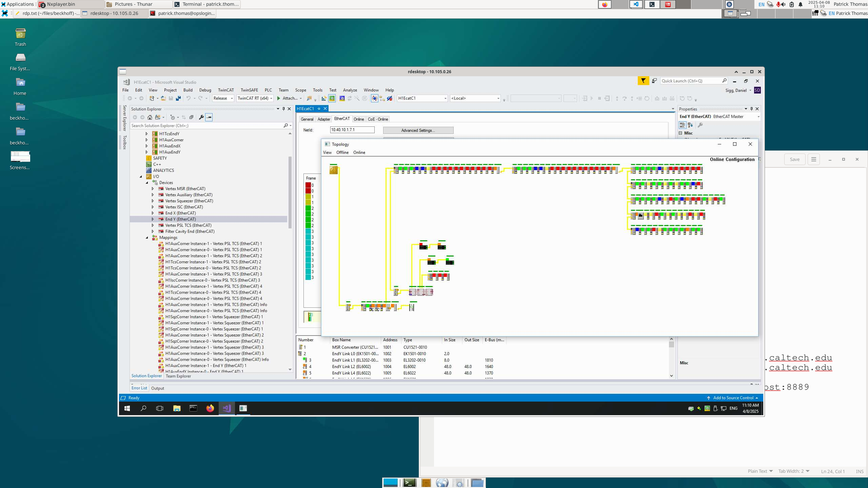Open the End Y (EtherCAT) object dropdown in Properties
The height and width of the screenshot is (488, 868).
[x=758, y=117]
